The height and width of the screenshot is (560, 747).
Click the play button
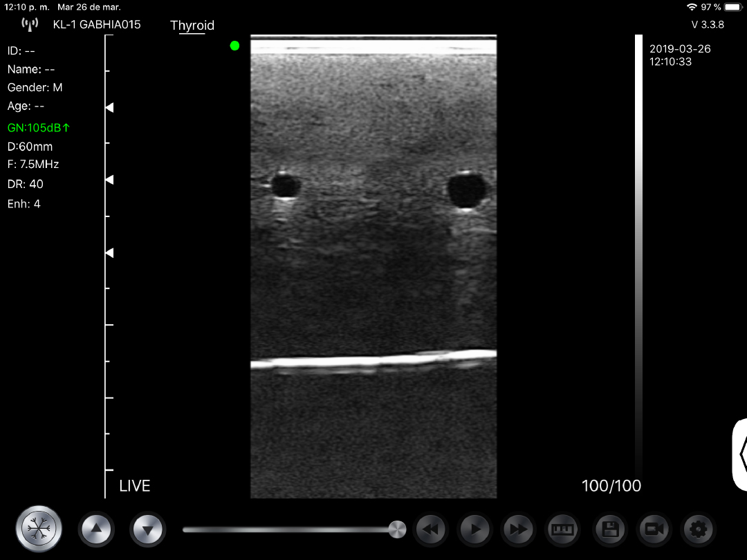474,530
